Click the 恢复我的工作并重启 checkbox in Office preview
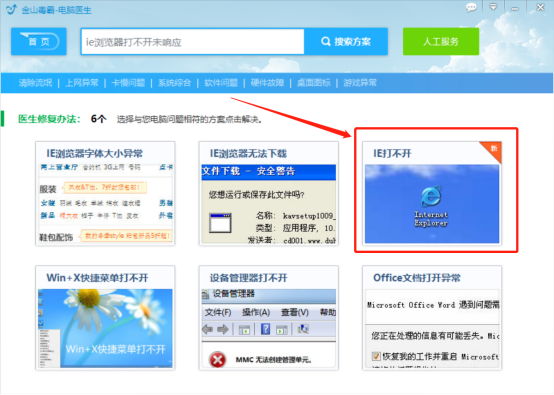This screenshot has width=554, height=395. point(376,356)
